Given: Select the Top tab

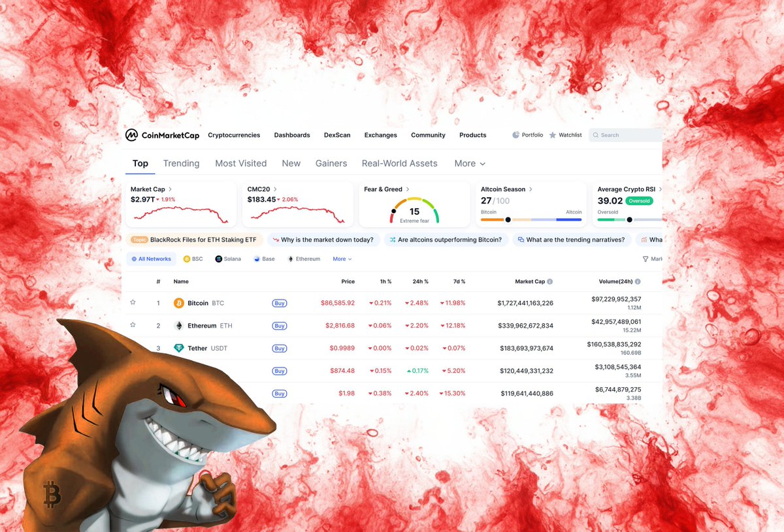Looking at the screenshot, I should pyautogui.click(x=140, y=164).
